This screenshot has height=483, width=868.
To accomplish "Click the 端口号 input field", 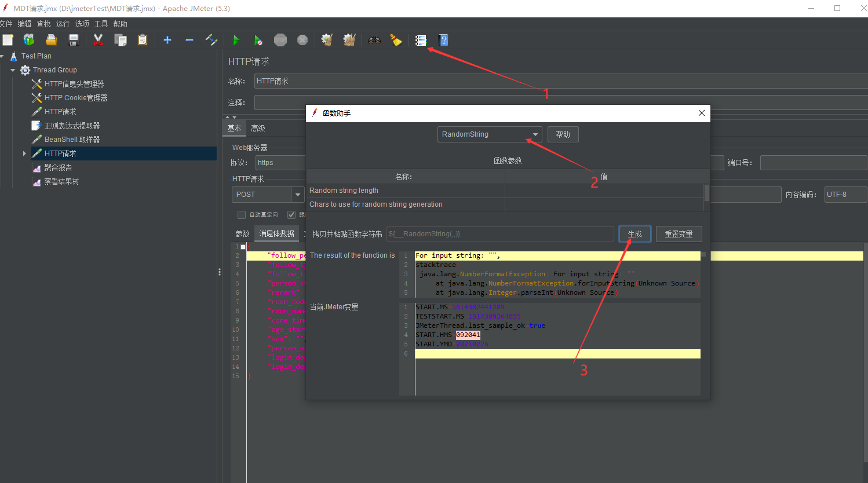I will click(x=814, y=163).
